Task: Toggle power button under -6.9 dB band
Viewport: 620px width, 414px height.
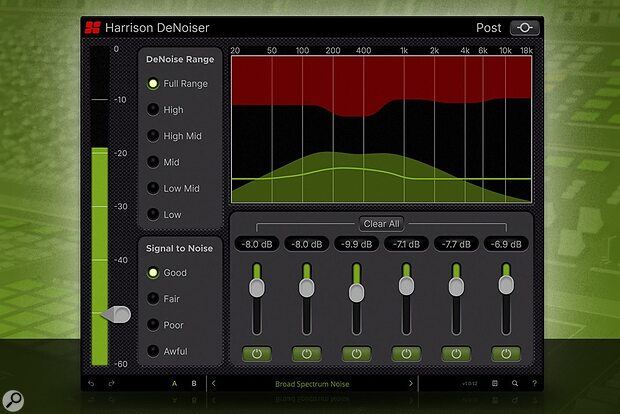Action: coord(506,354)
